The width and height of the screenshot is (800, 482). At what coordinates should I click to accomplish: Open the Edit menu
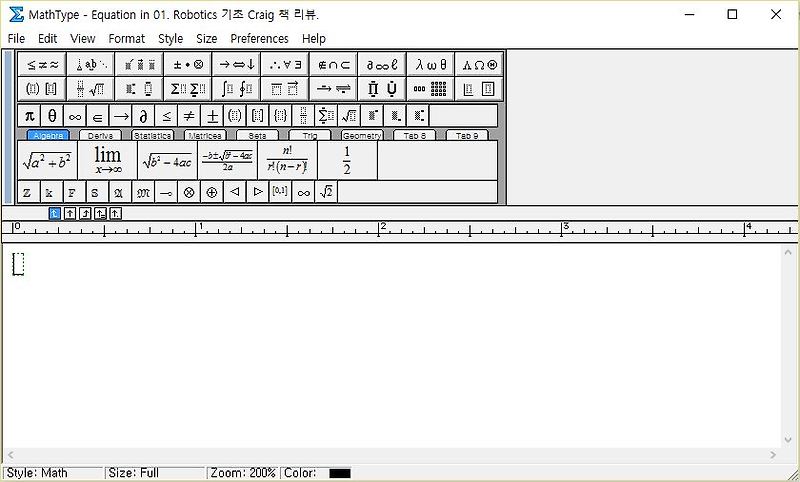tap(47, 39)
